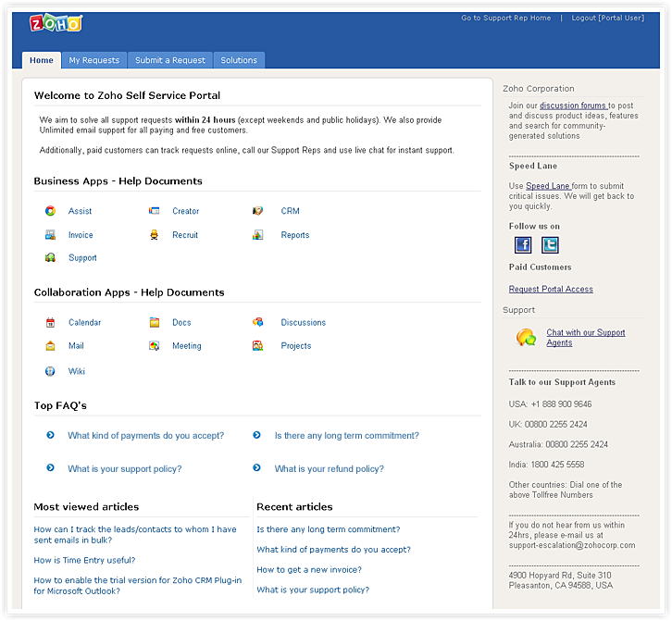Click the Zoho logo in header
This screenshot has height=621, width=672.
pos(55,24)
